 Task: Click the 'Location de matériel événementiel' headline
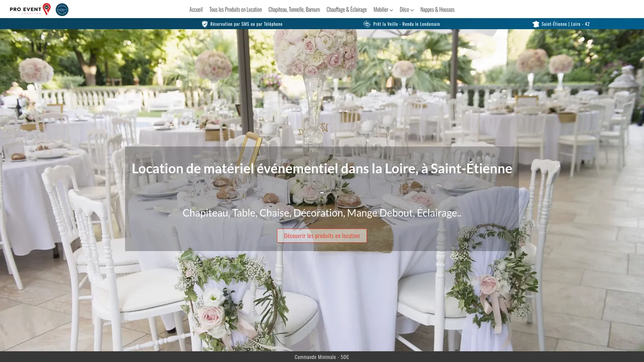coord(322,168)
